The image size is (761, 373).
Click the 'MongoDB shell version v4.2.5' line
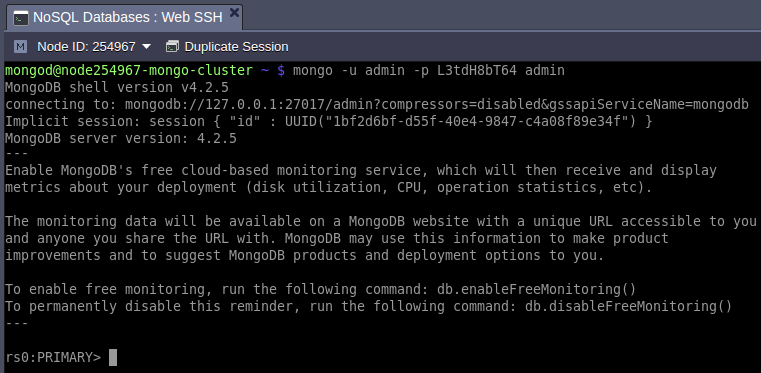pos(117,88)
